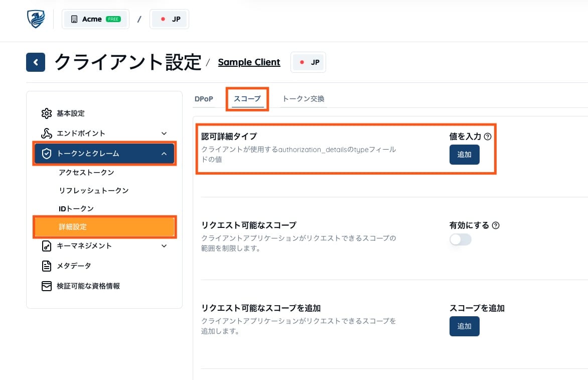Open the JP selector in the top header

170,19
